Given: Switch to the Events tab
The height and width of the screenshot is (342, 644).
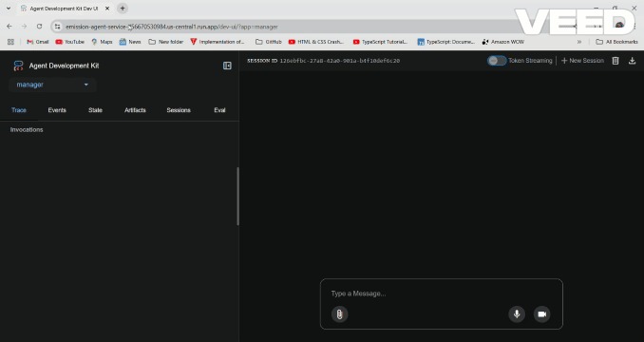Looking at the screenshot, I should pyautogui.click(x=57, y=110).
